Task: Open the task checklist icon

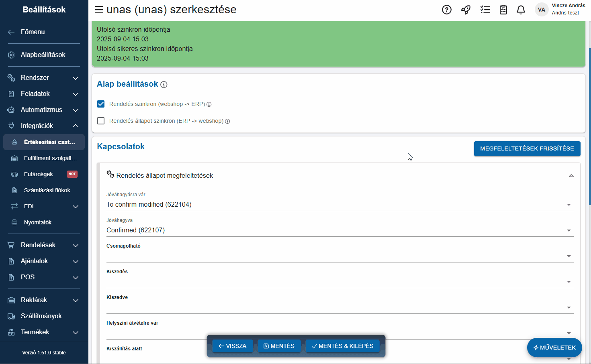Action: (485, 10)
